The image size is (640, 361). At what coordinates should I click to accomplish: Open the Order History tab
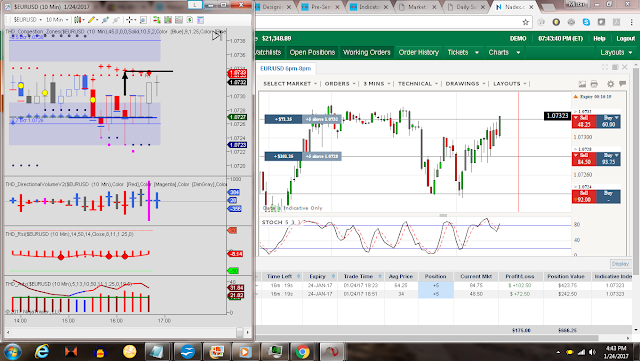pos(418,52)
